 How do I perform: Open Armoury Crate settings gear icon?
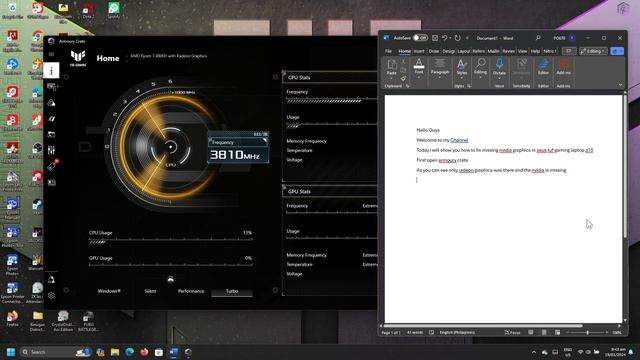click(51, 296)
